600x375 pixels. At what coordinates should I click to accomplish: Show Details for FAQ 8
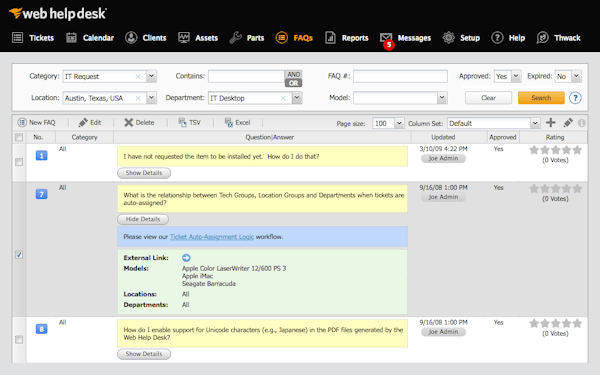tap(144, 354)
